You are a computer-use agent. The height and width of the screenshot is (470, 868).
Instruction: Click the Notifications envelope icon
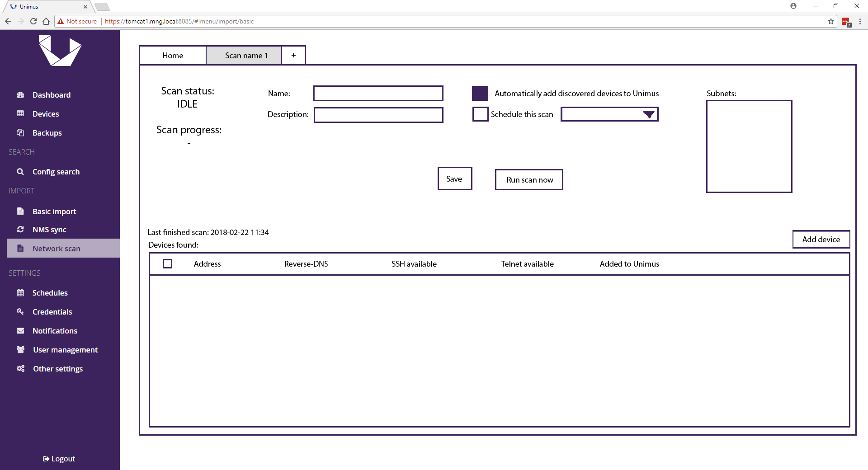coord(20,330)
